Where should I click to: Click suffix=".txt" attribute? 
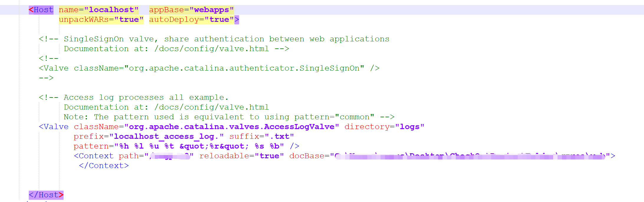pyautogui.click(x=262, y=136)
